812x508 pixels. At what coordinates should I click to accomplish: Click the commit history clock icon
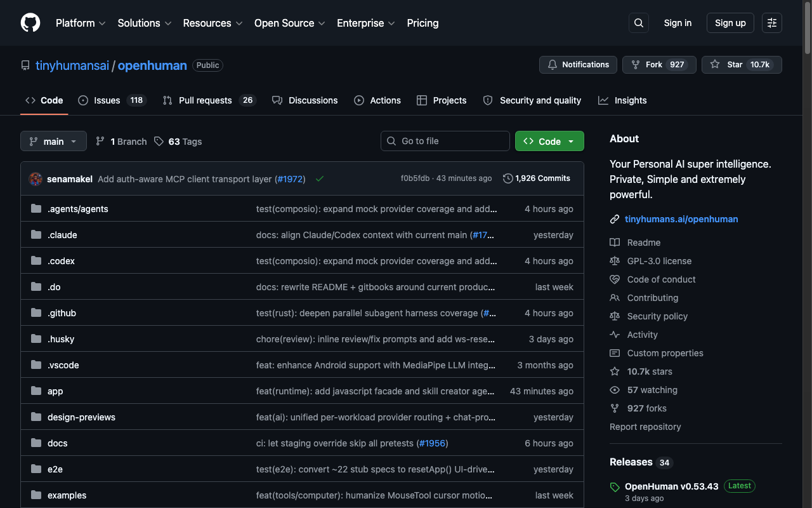tap(507, 178)
